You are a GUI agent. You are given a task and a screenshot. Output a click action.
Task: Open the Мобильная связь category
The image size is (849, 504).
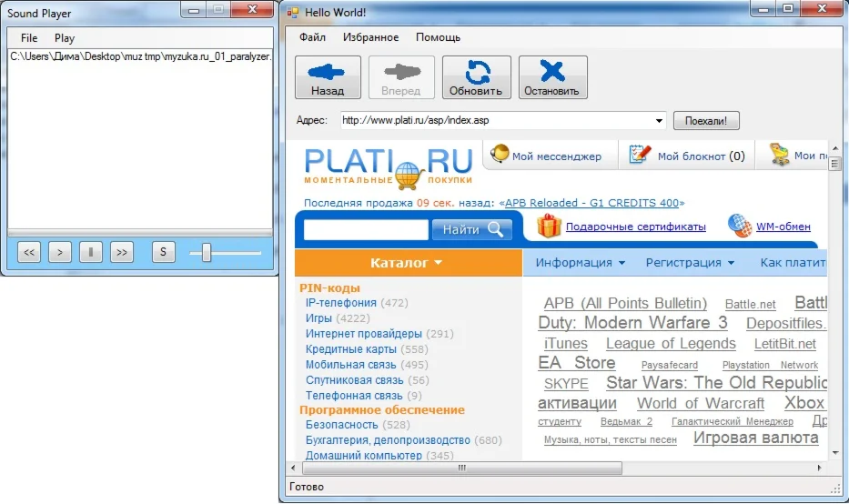(x=351, y=365)
